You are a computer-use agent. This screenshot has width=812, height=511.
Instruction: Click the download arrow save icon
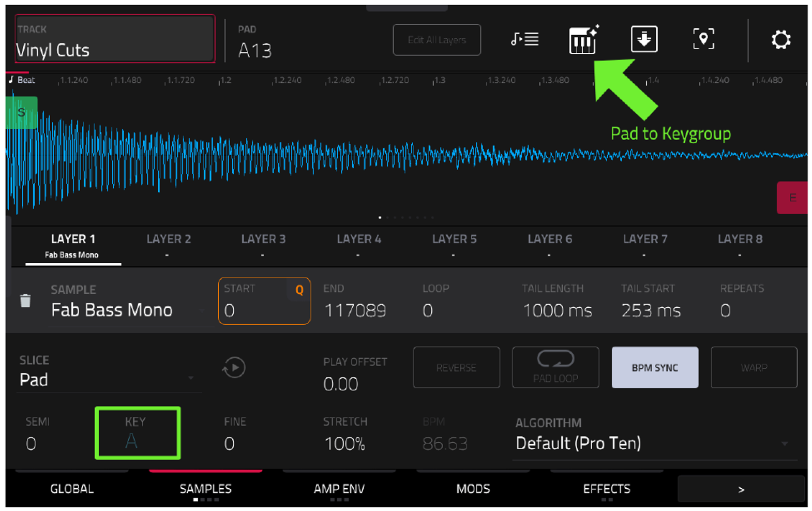coord(644,39)
